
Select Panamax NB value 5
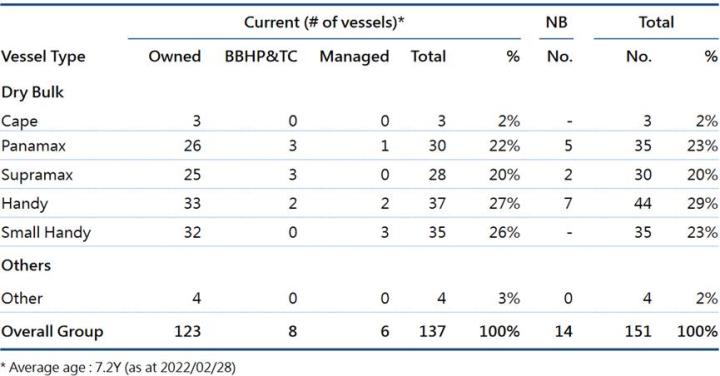[x=568, y=146]
